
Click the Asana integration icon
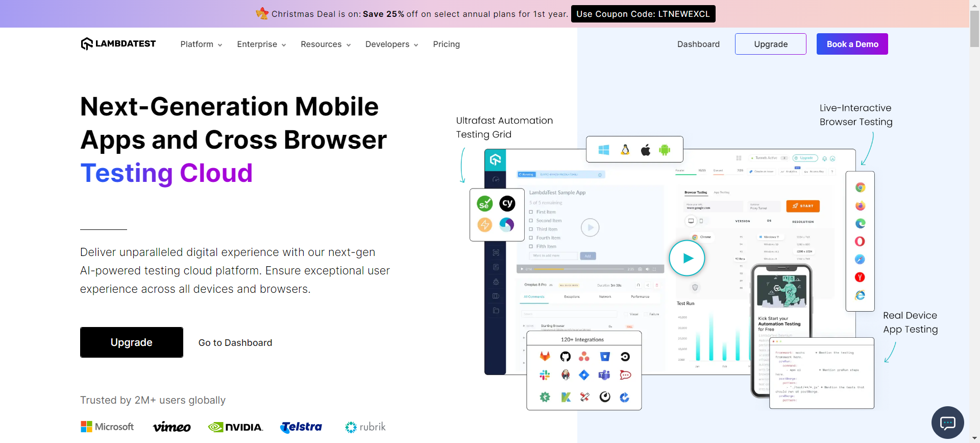point(584,357)
